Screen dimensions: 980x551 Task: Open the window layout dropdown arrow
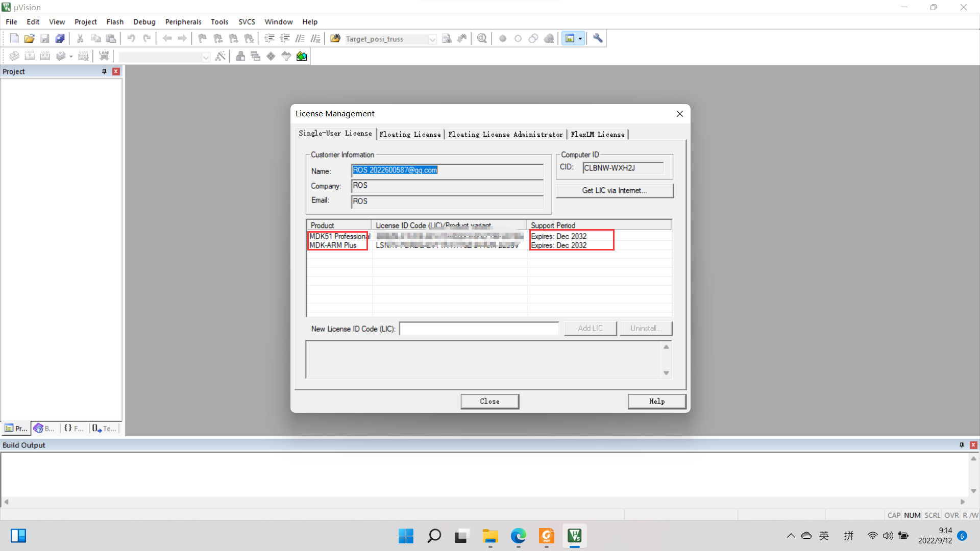pos(580,38)
